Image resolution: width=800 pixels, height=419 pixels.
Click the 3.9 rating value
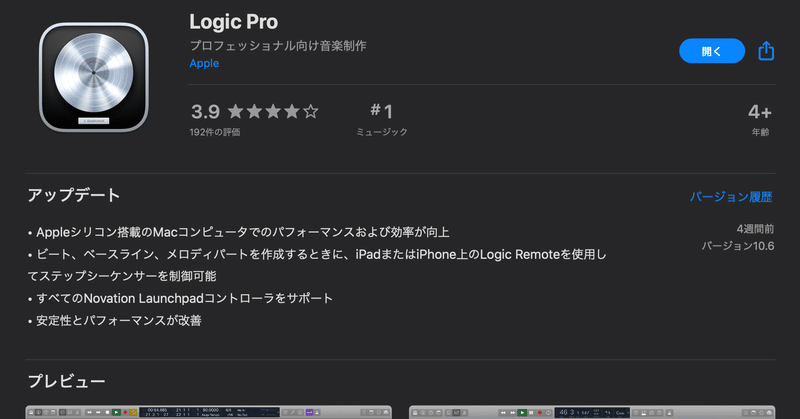coord(205,111)
